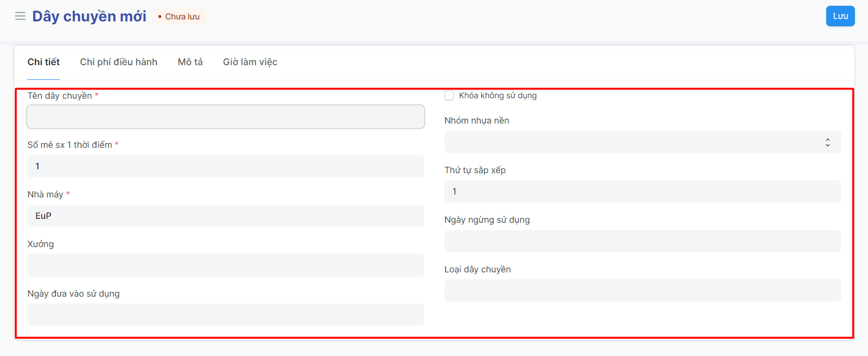Open the 'Mô tả' tab
Screen dimensions: 868x356
(190, 62)
